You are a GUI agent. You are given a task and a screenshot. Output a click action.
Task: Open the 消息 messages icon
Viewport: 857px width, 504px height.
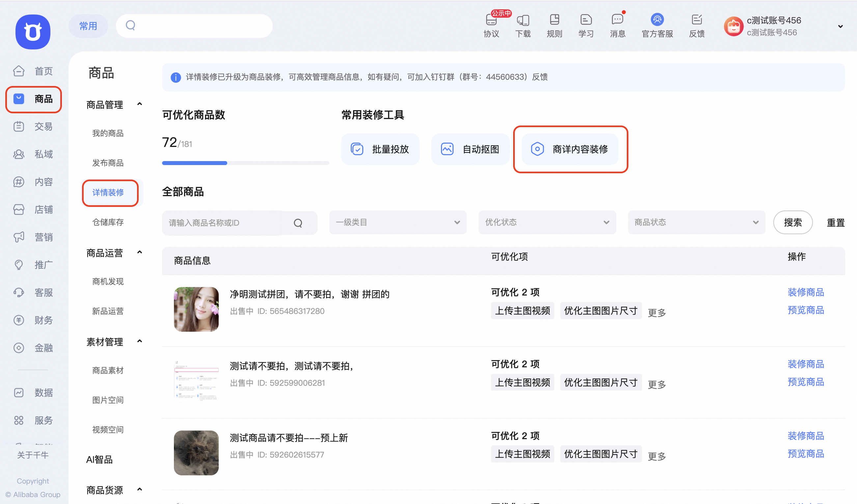pyautogui.click(x=617, y=19)
